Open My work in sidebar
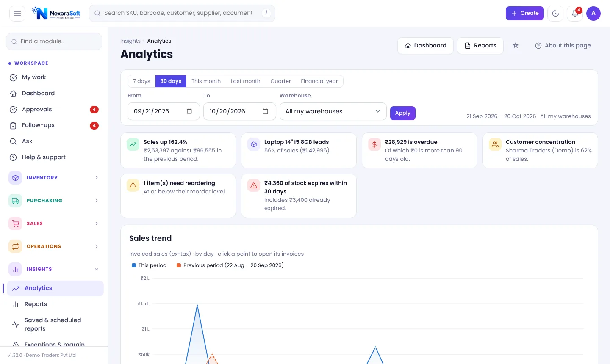 tap(54, 77)
